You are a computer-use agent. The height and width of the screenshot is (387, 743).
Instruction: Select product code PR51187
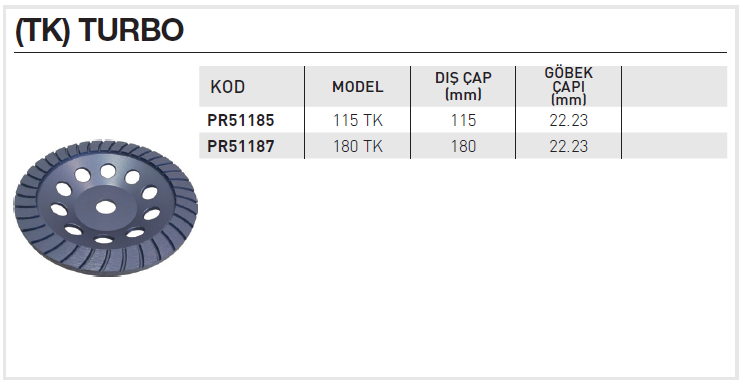click(x=241, y=146)
